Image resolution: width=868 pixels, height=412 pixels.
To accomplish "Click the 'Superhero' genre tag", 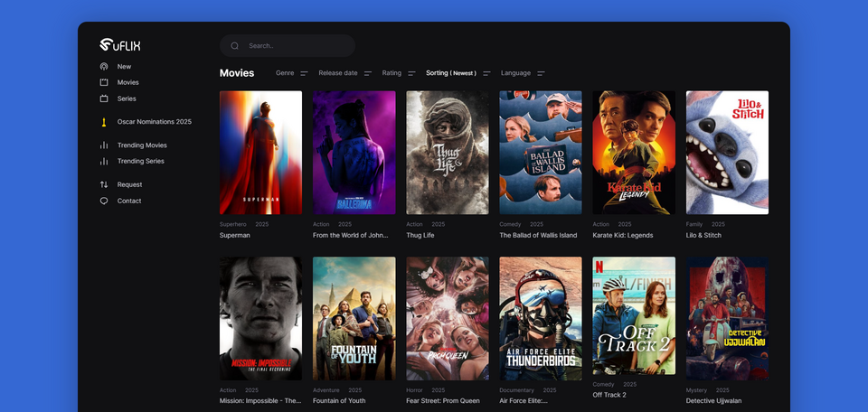I will pyautogui.click(x=233, y=225).
